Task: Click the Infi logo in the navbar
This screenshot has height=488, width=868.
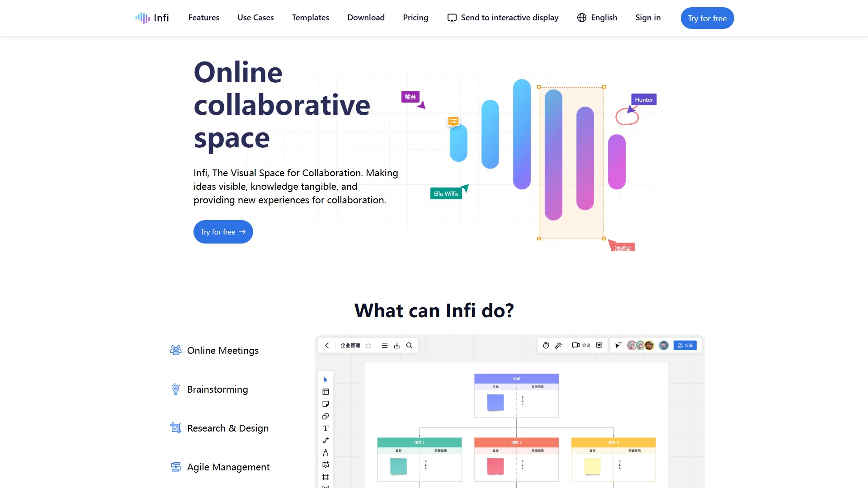Action: pyautogui.click(x=152, y=18)
